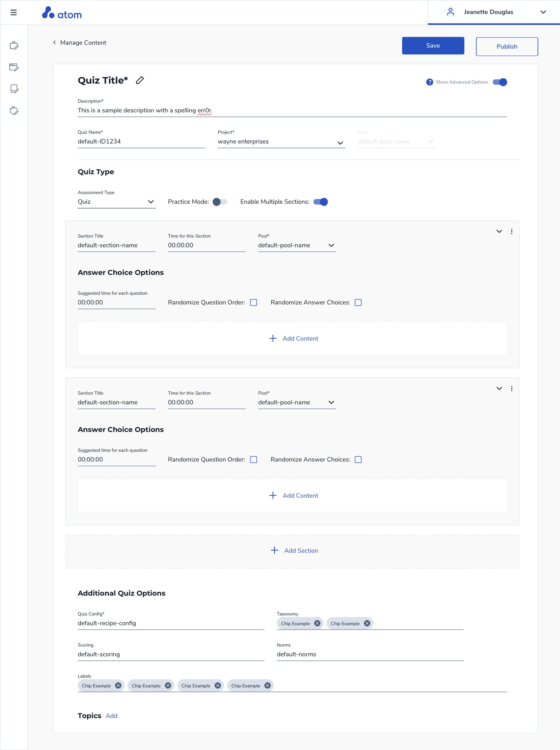Open the apple edit icon in sidebar
Viewport: 560px width, 750px height.
(14, 110)
